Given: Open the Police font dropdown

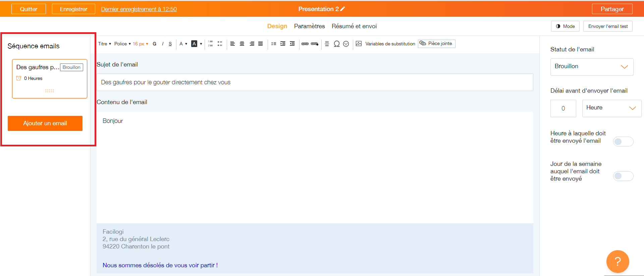Looking at the screenshot, I should pyautogui.click(x=122, y=44).
